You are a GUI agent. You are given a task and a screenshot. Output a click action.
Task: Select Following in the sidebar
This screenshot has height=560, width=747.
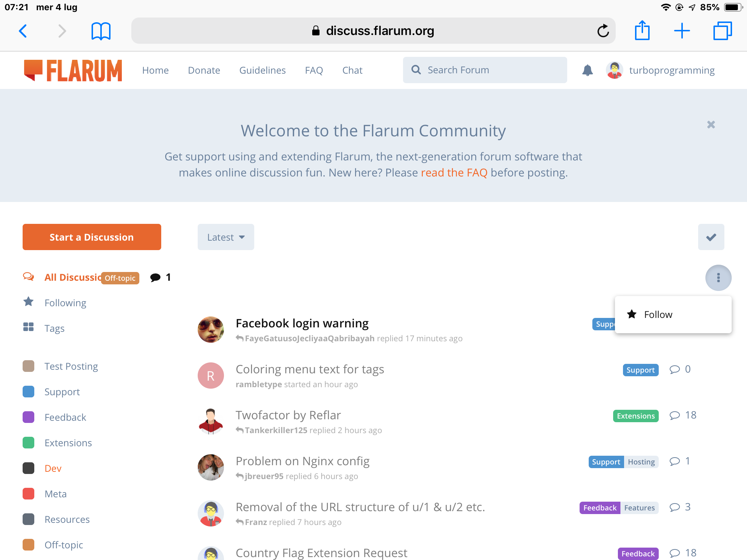coord(65,303)
